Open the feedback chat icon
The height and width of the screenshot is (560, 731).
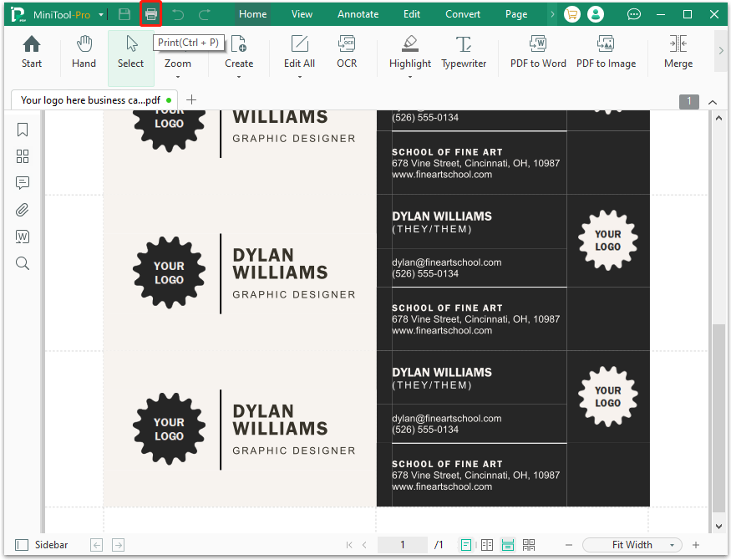(x=633, y=14)
